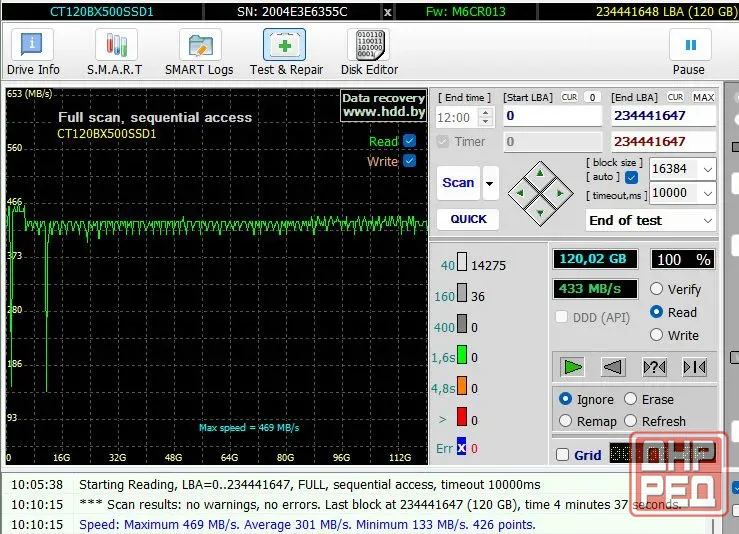Expand the timeout 10000 dropdown
This screenshot has height=534, width=739.
pos(707,193)
